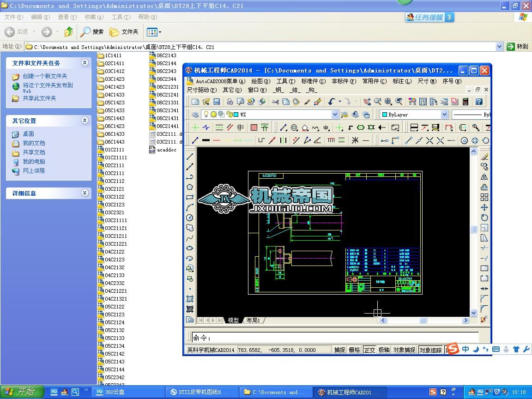Click the Help question mark icon
The height and width of the screenshot is (399, 532).
(x=479, y=102)
